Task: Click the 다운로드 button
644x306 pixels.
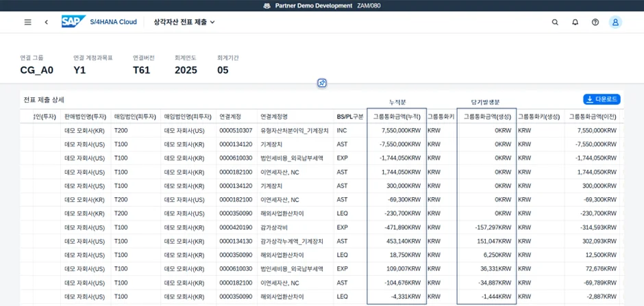Action: pos(602,99)
